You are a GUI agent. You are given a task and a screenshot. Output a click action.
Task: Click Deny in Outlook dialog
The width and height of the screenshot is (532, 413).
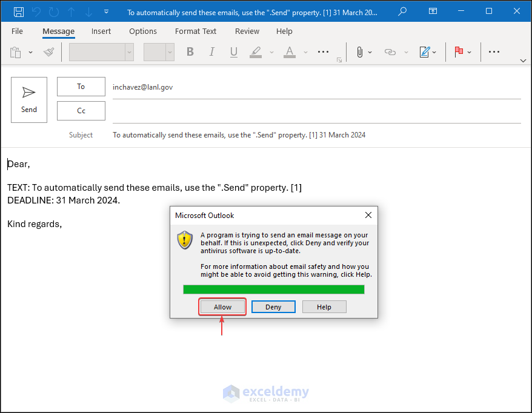[273, 307]
